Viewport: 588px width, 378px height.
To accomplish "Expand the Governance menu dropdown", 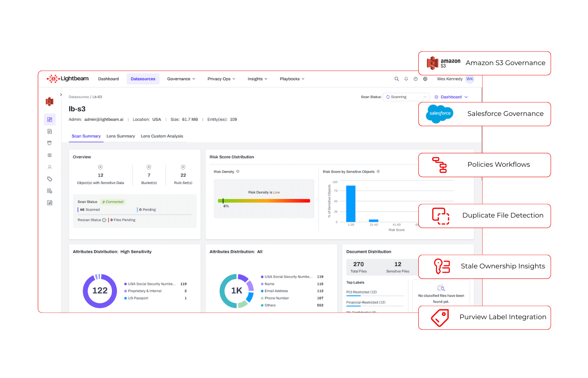I will (x=181, y=79).
